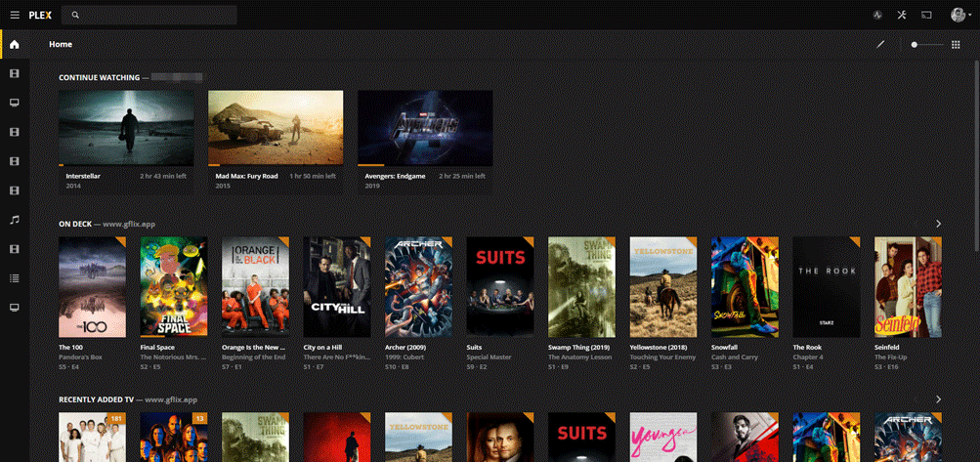Viewport: 980px width, 462px height.
Task: Open the hamburger menu beside the Plex logo
Action: click(x=15, y=16)
